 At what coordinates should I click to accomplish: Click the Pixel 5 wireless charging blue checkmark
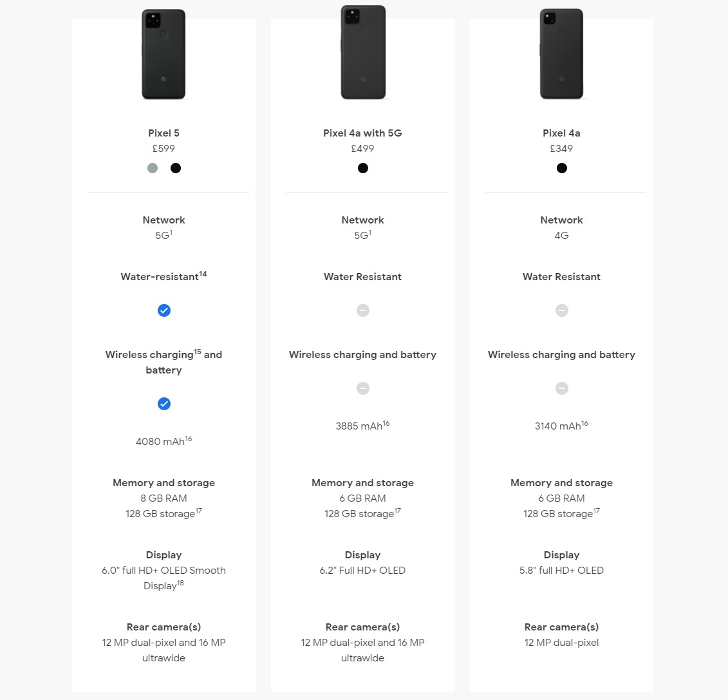pyautogui.click(x=164, y=404)
